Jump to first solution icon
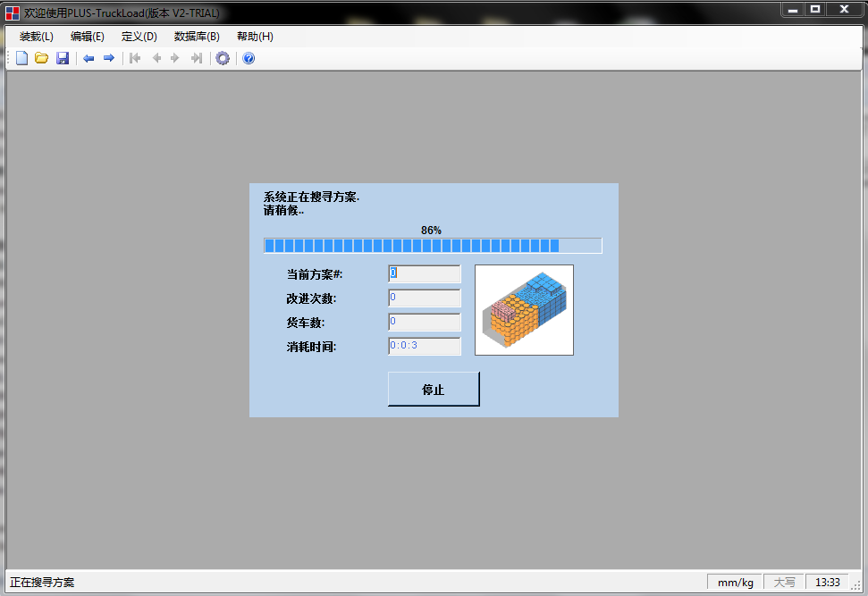Screen dimensions: 868x596 (x=135, y=58)
